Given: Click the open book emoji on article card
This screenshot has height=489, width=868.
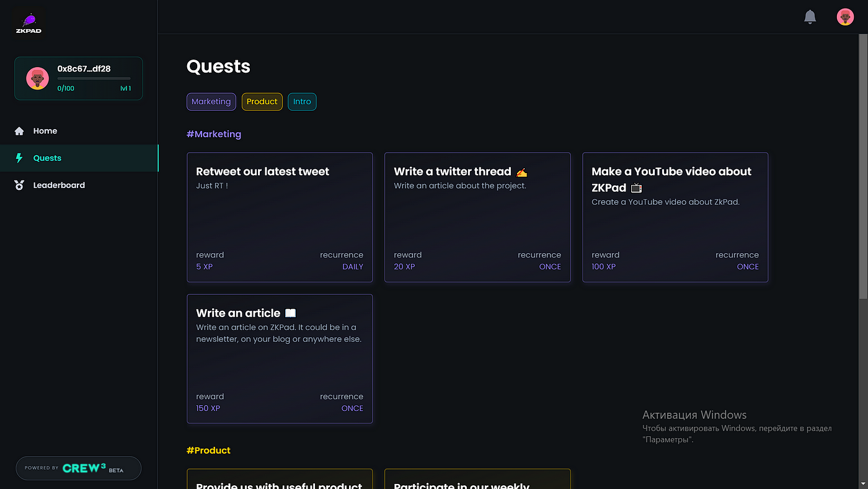Looking at the screenshot, I should 290,313.
